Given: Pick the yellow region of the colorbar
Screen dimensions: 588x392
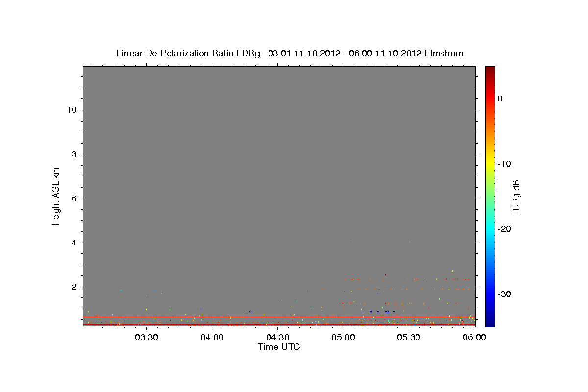Looking at the screenshot, I should pos(490,162).
